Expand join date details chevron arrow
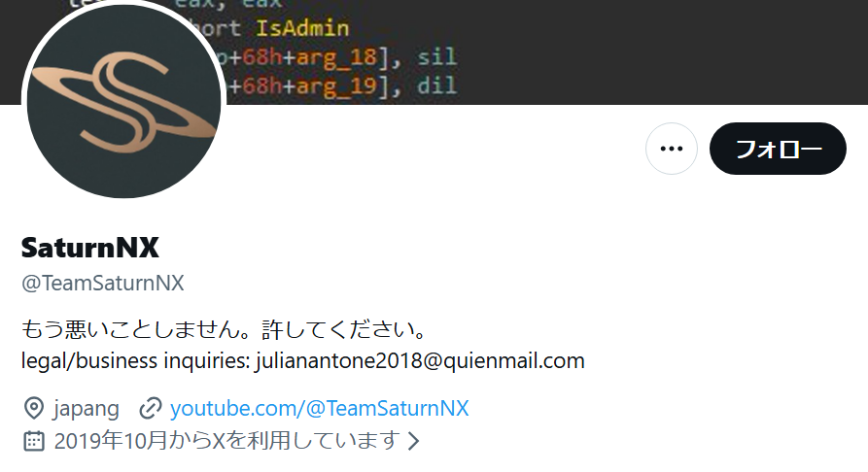Viewport: 868px width, 472px height. 413,441
